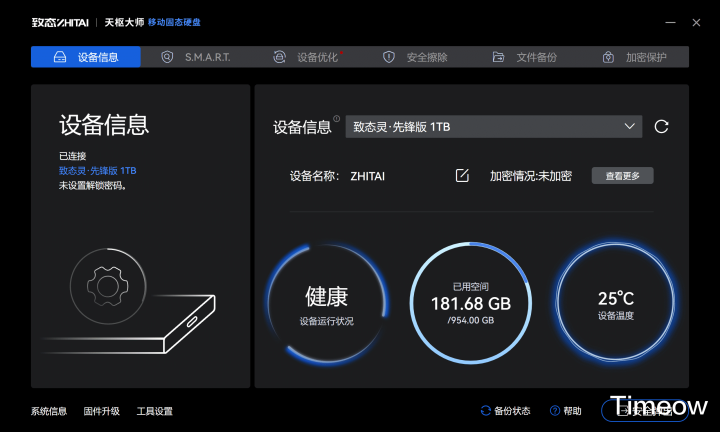Open the S.M.A.R.T. tab
The image size is (720, 432).
(x=195, y=57)
